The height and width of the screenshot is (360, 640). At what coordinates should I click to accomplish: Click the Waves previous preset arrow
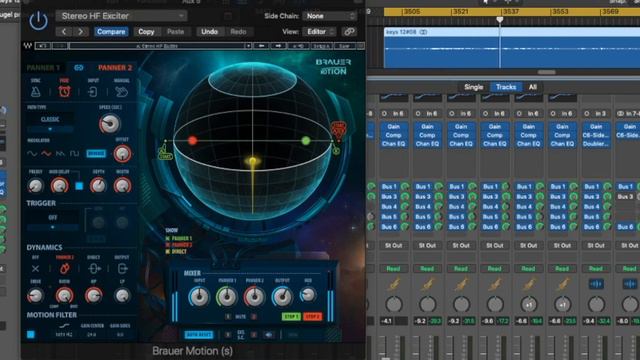[261, 46]
